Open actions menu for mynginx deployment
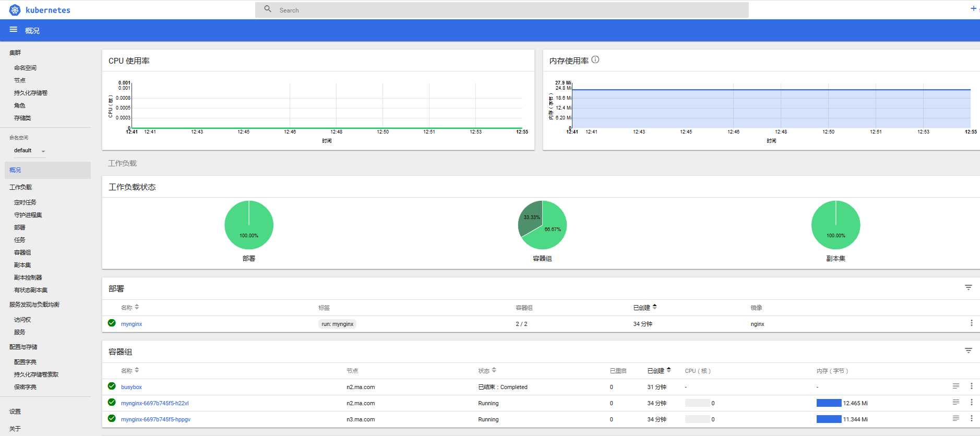The height and width of the screenshot is (436, 980). pos(971,323)
